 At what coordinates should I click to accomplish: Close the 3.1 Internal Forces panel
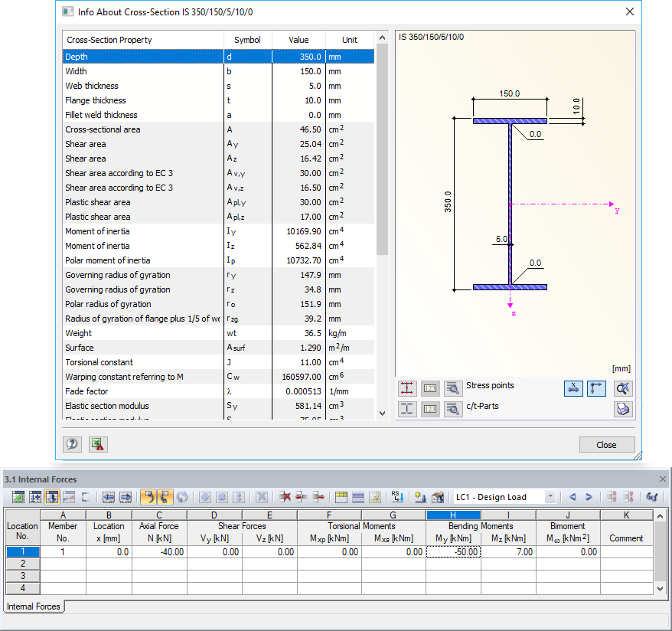(x=663, y=479)
